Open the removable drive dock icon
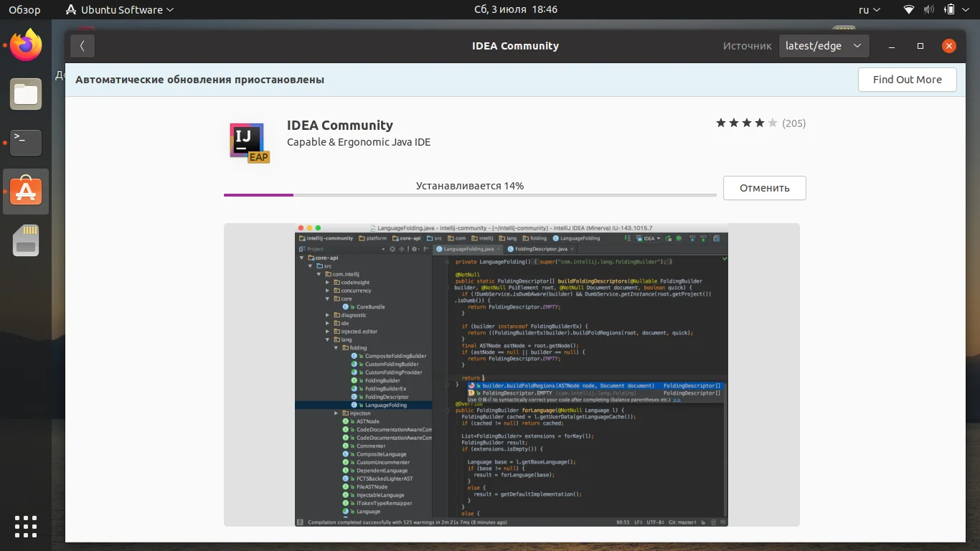 [26, 240]
